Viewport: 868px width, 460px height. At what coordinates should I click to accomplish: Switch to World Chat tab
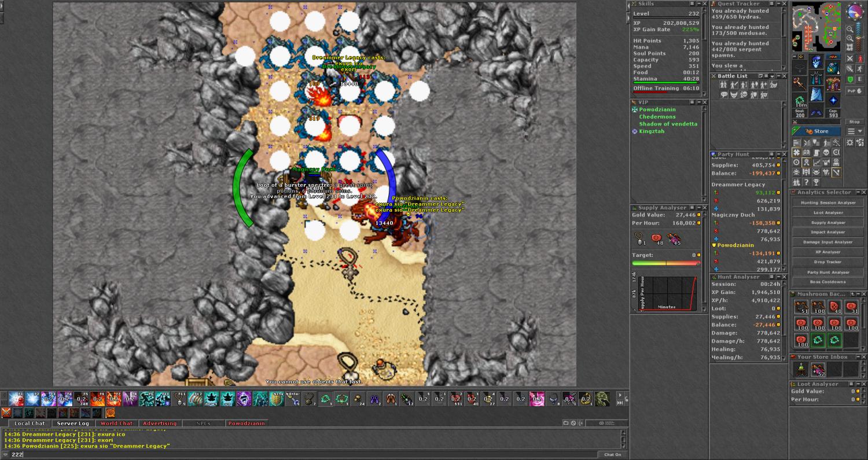[117, 424]
